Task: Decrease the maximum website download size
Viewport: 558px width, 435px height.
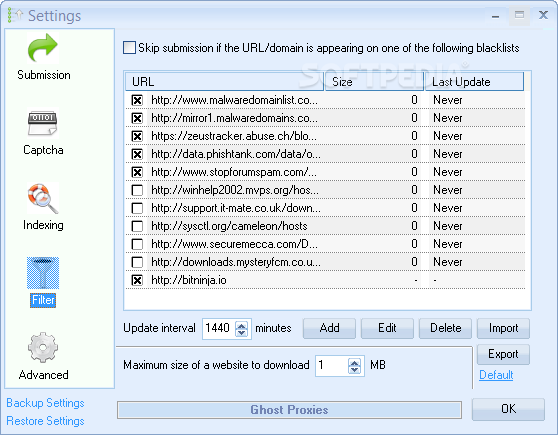Action: (x=354, y=370)
